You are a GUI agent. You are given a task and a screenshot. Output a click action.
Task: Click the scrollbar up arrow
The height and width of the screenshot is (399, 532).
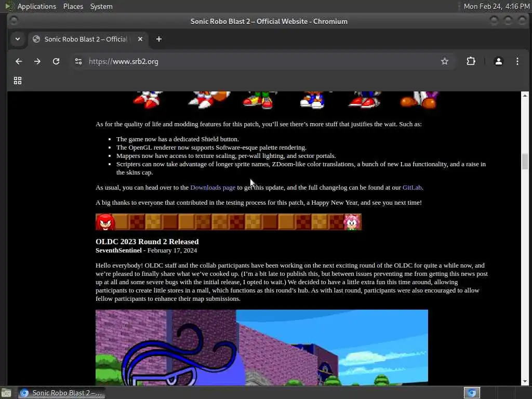[x=525, y=96]
